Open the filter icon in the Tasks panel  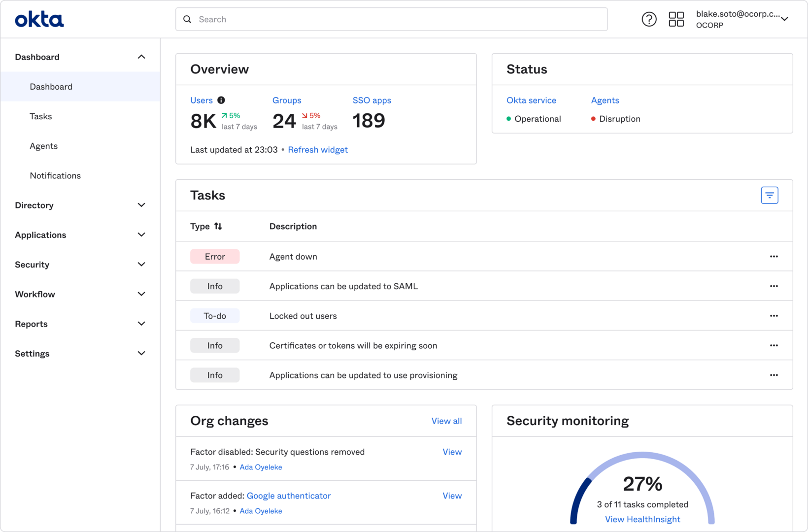click(769, 195)
